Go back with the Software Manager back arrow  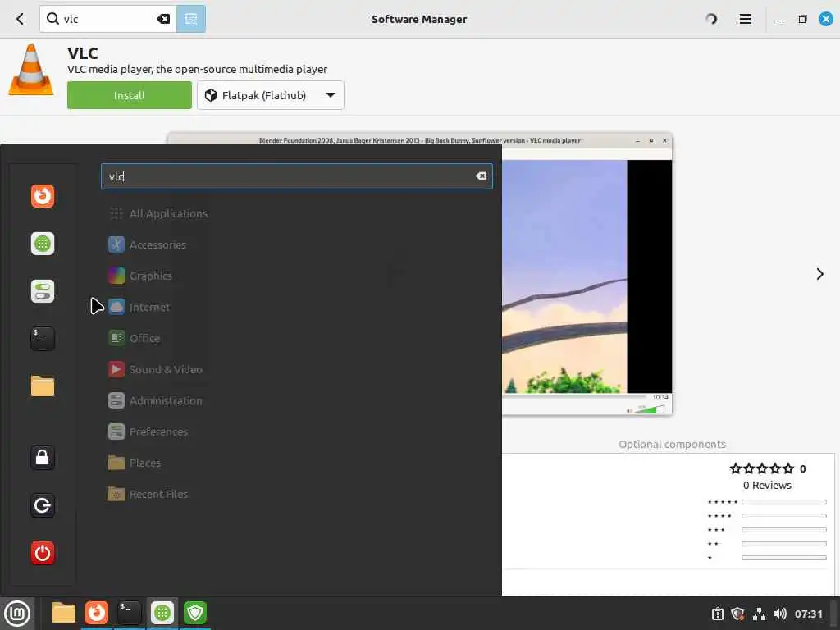tap(20, 20)
